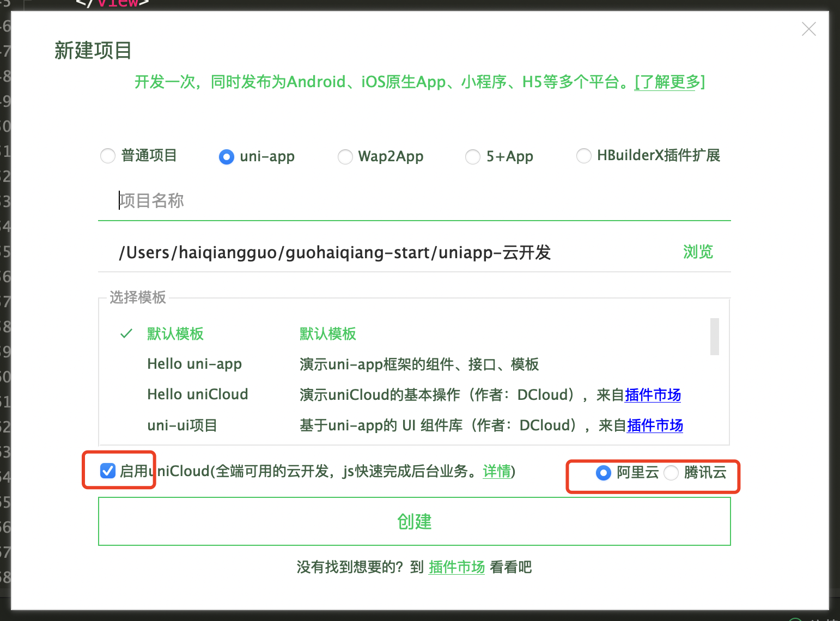The image size is (840, 621).
Task: Open the 详情 link about uniCloud
Action: pos(496,472)
